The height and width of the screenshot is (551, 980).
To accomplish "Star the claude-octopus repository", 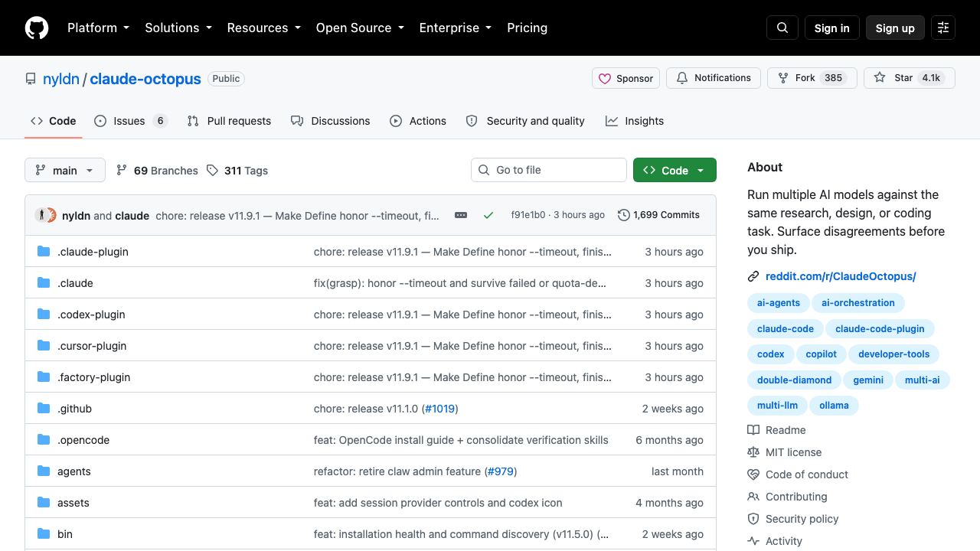I will pos(910,78).
